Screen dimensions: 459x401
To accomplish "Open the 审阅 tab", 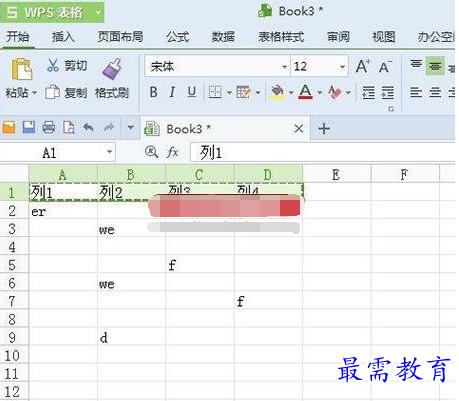I will [x=338, y=36].
